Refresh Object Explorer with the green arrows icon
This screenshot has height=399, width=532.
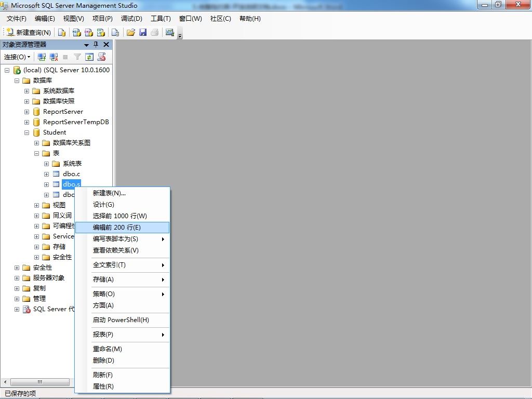click(x=89, y=57)
